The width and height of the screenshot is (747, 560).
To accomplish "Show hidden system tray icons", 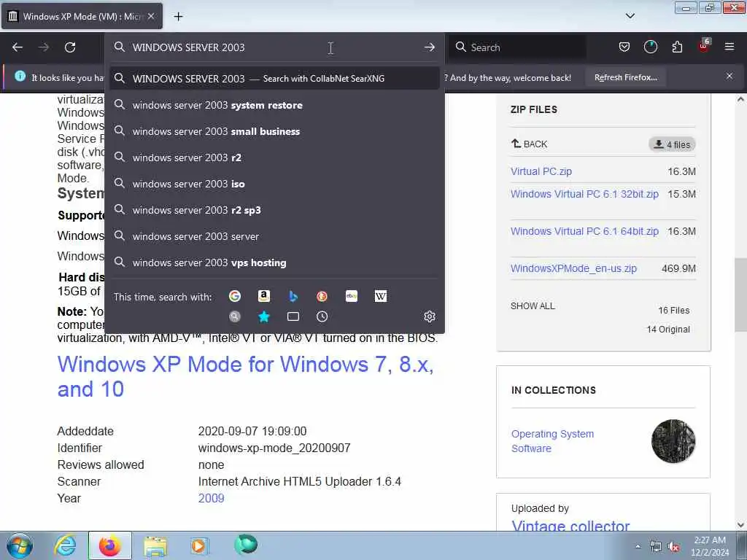I will point(638,547).
